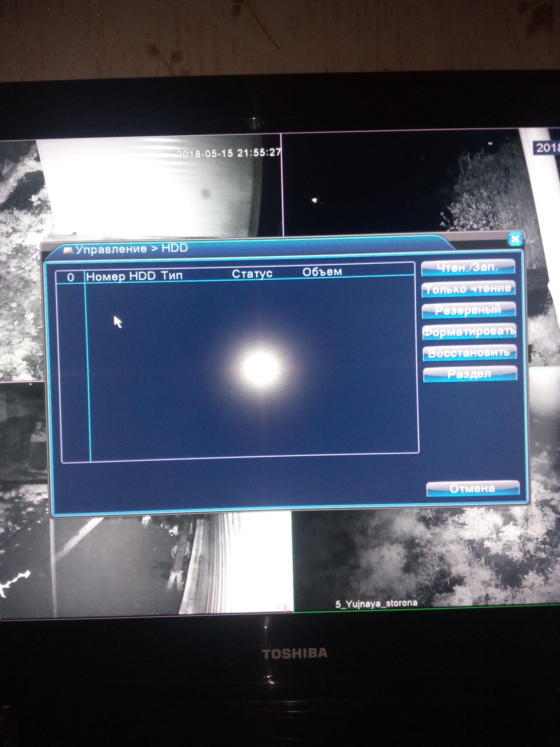Click the Объем column header

pyautogui.click(x=322, y=272)
